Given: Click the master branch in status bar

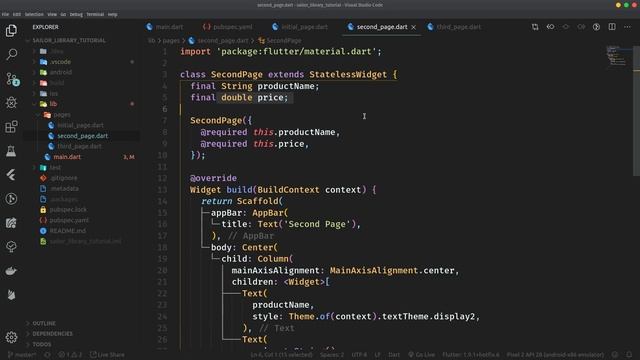Looking at the screenshot, I should click(22, 355).
